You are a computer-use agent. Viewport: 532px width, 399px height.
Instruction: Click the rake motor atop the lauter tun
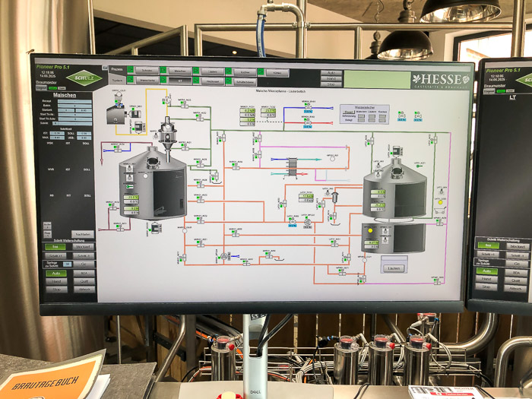[x=397, y=151]
